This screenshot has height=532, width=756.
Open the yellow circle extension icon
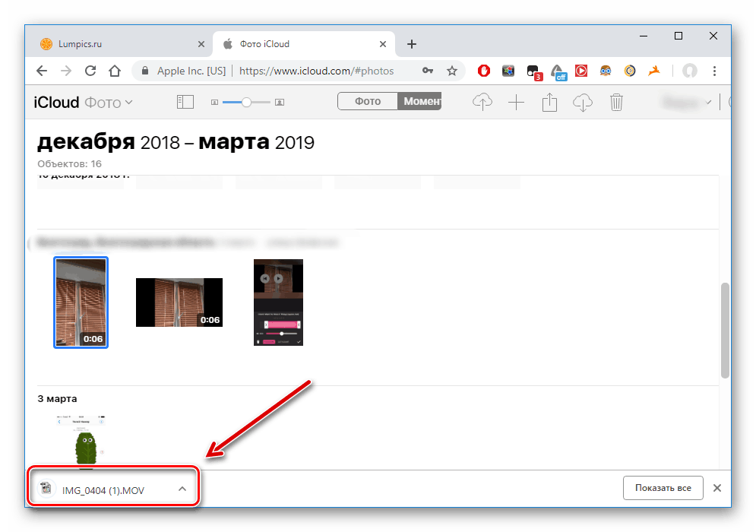(630, 71)
